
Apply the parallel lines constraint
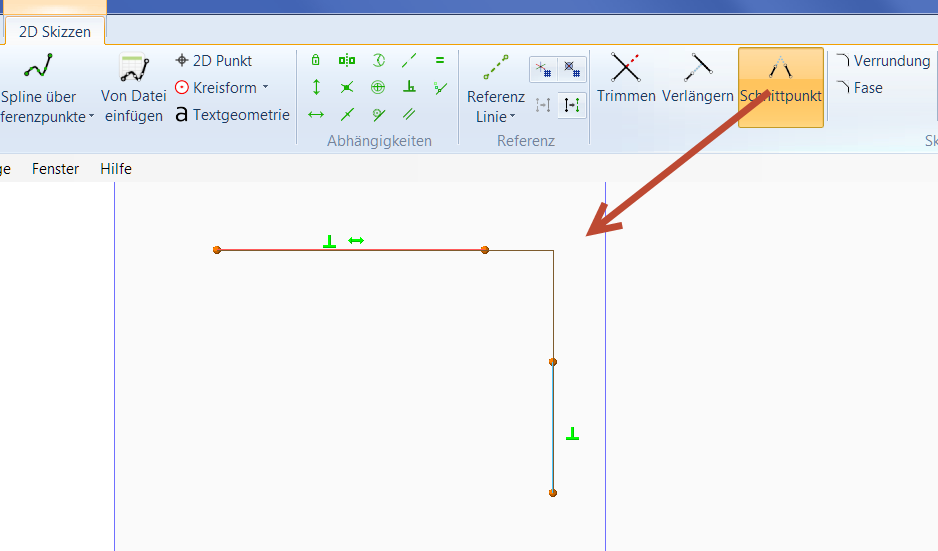pos(409,114)
